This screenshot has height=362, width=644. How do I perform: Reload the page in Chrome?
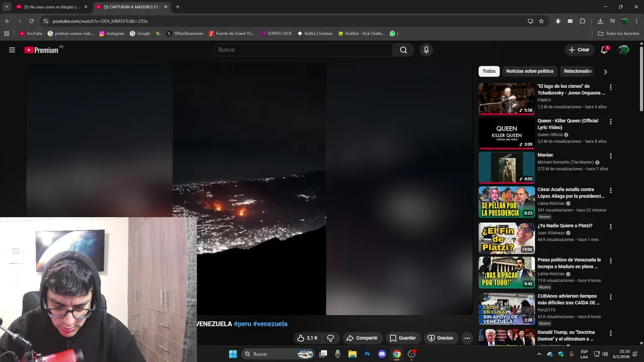31,21
